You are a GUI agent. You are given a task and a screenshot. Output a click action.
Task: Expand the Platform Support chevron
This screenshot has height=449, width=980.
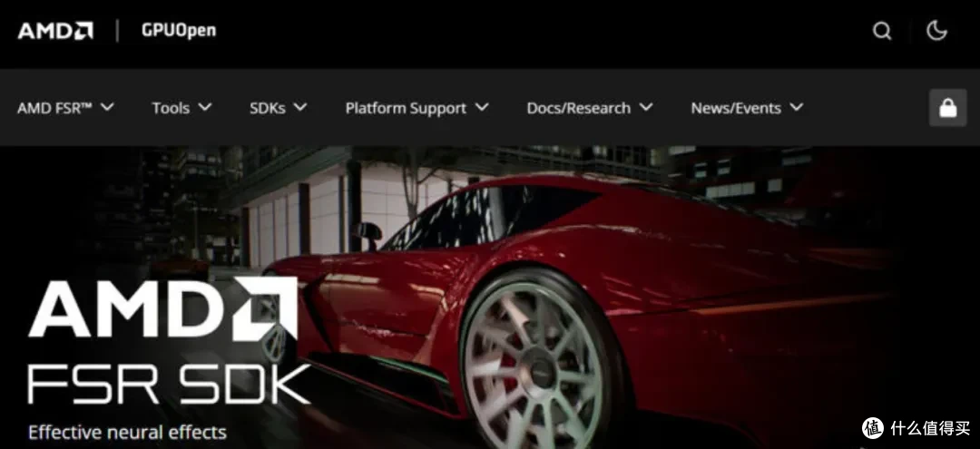pos(482,107)
